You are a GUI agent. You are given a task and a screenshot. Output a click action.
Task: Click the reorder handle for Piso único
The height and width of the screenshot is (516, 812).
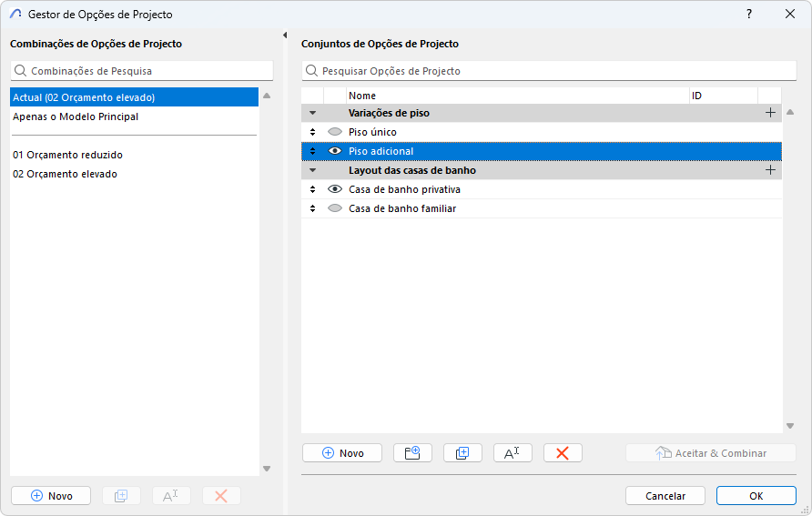tap(312, 132)
